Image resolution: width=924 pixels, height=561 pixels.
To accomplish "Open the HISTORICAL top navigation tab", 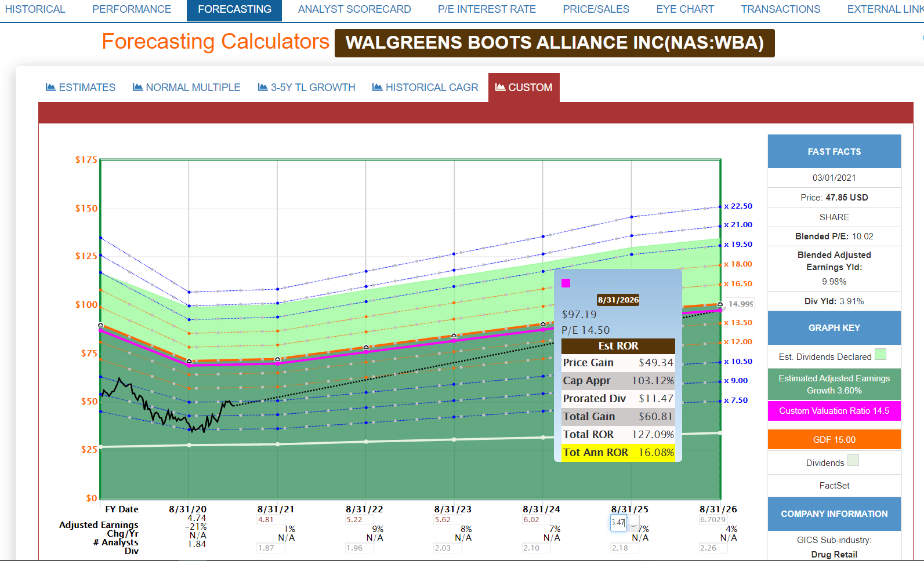I will tap(35, 9).
